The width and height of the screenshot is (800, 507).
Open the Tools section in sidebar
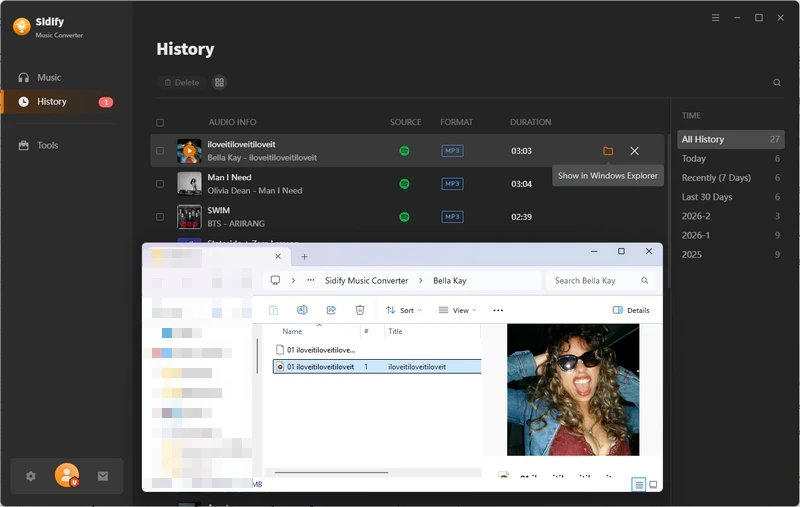click(x=47, y=145)
